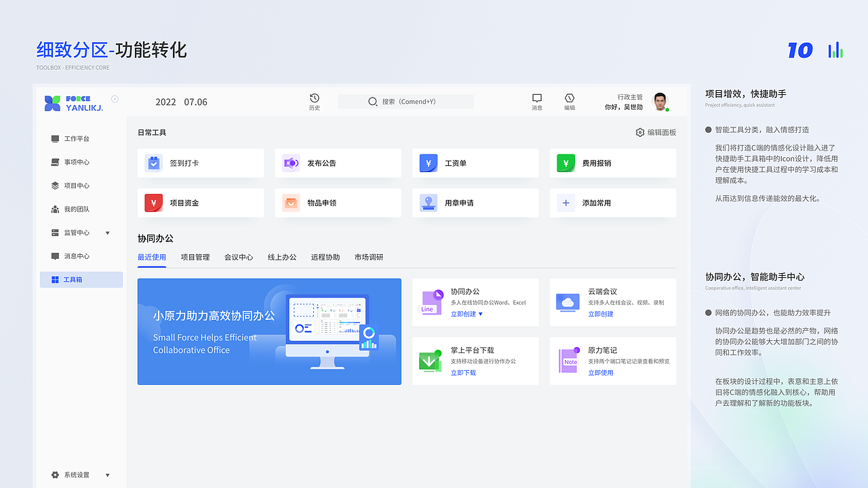
Task: Open the 立即创建 dropdown under 协同办公
Action: click(469, 314)
